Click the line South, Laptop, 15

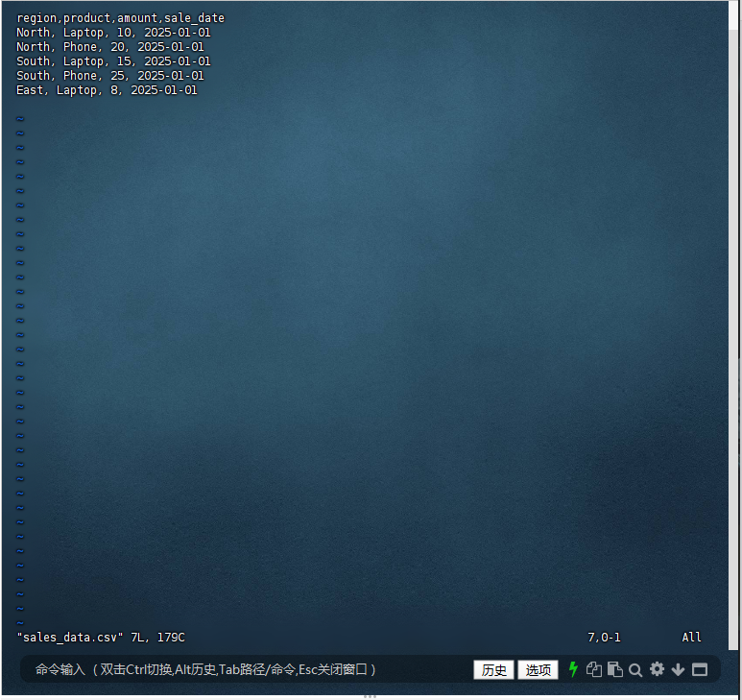[x=113, y=61]
